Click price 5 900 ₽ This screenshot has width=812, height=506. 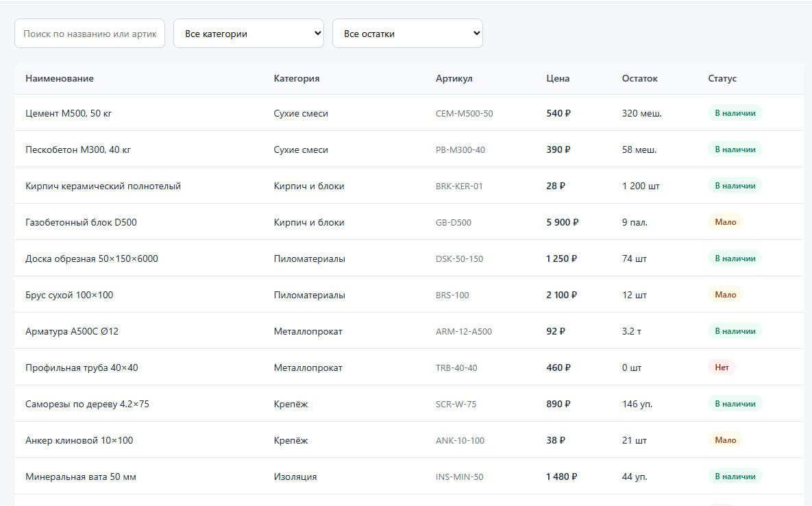point(563,221)
